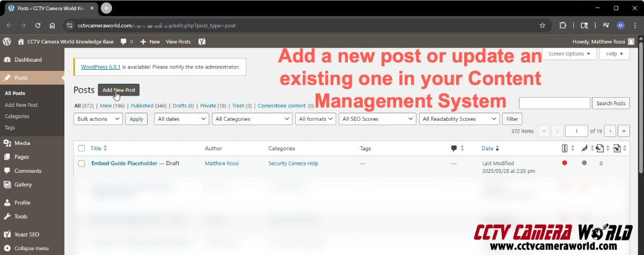This screenshot has width=644, height=255.
Task: Open the All SEO Scores dropdown
Action: point(377,119)
